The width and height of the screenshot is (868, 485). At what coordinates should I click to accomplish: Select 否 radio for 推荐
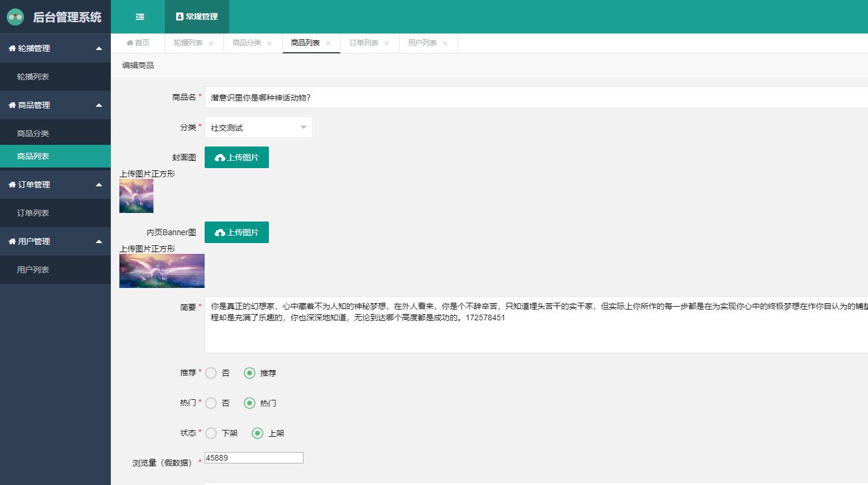pyautogui.click(x=211, y=373)
